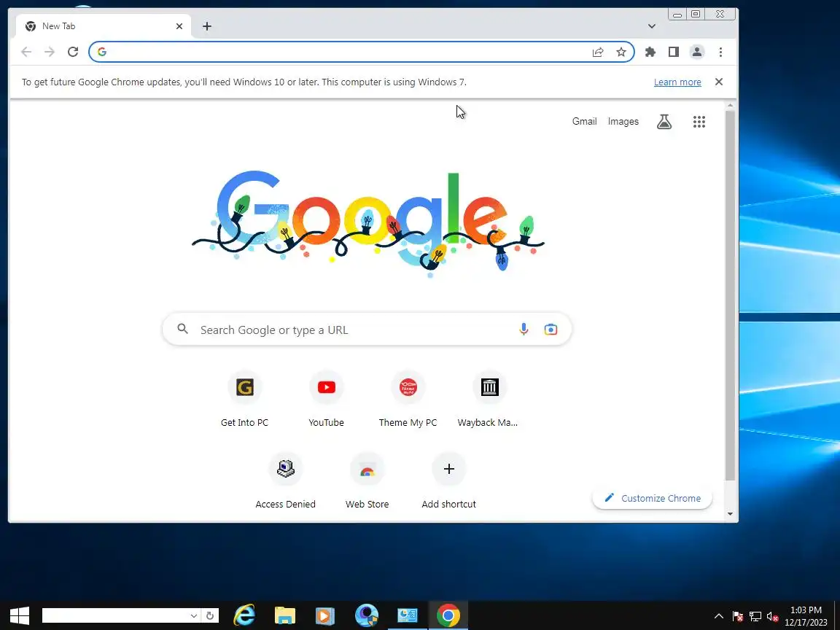Open File Explorer from the taskbar
This screenshot has height=630, width=840.
point(285,615)
